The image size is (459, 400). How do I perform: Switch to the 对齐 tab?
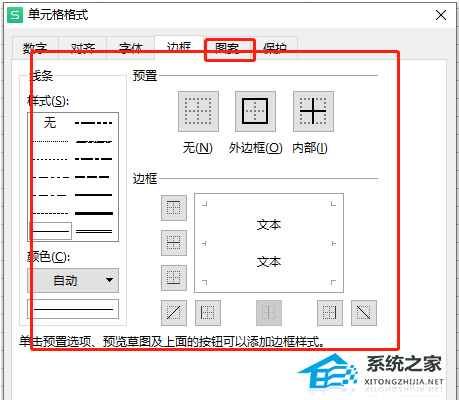[83, 48]
